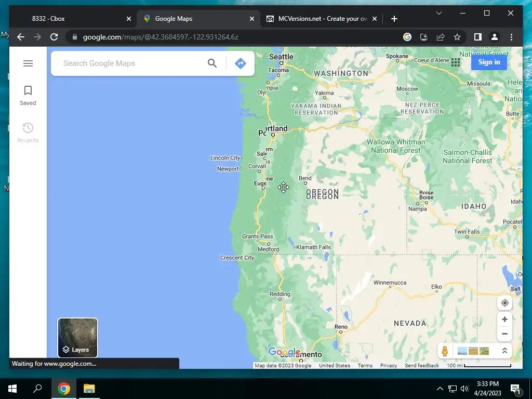
Task: Click the Reno city label
Action: point(341,327)
